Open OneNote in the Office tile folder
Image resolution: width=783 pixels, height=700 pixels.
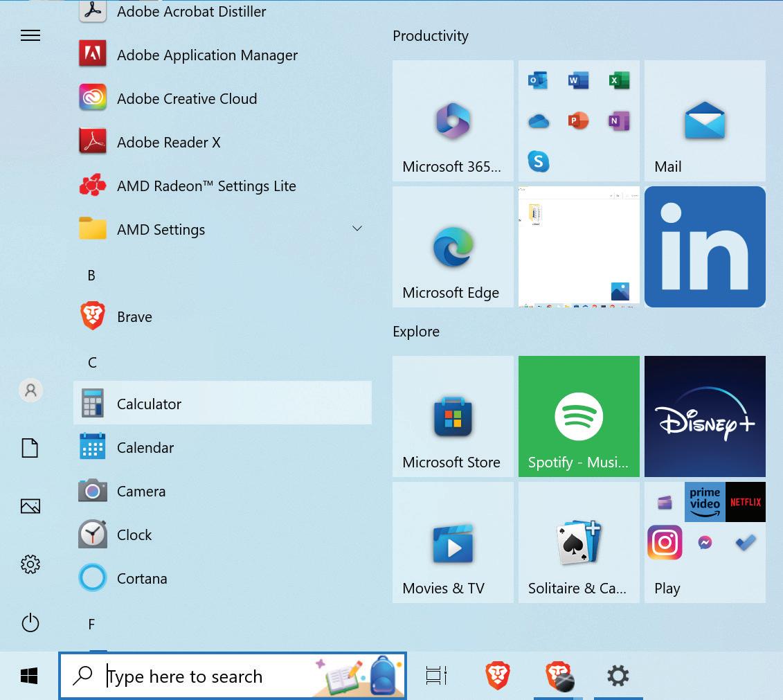[x=619, y=121]
